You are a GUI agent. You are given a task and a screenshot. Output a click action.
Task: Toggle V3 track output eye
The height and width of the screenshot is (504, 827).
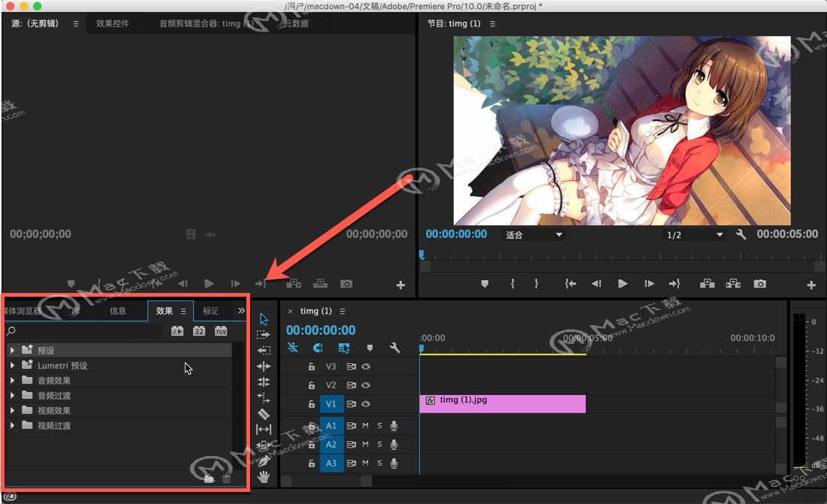pos(366,367)
